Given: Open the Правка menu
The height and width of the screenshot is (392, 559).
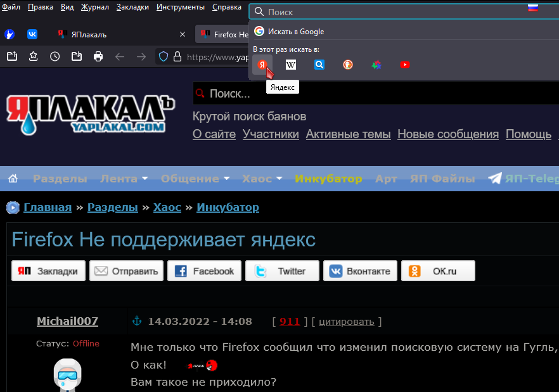Looking at the screenshot, I should point(41,7).
